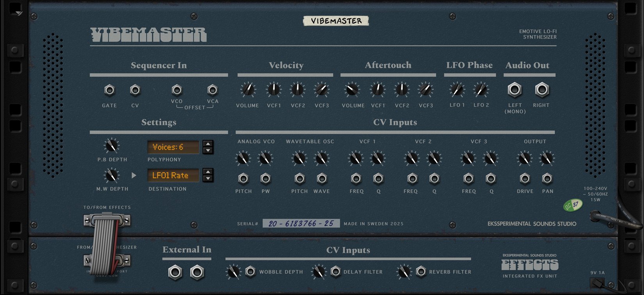This screenshot has height=295, width=644.
Task: Click the VCF 1 FREQ CV jack
Action: point(356,178)
